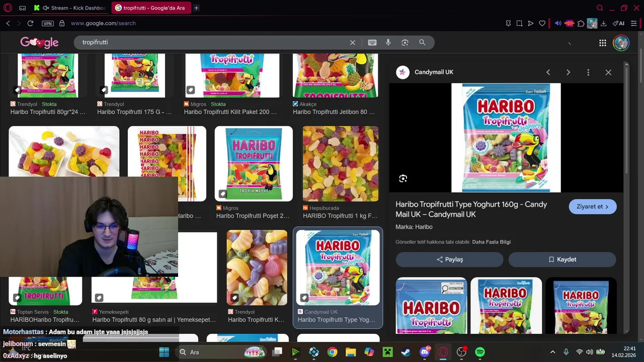Open File Explorer from the taskbar
This screenshot has width=644, height=362.
[x=351, y=352]
